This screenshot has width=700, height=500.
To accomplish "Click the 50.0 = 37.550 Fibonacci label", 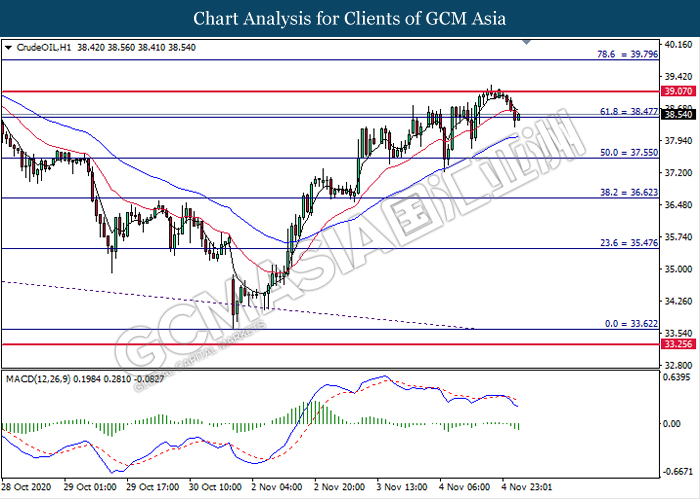I will 629,153.
